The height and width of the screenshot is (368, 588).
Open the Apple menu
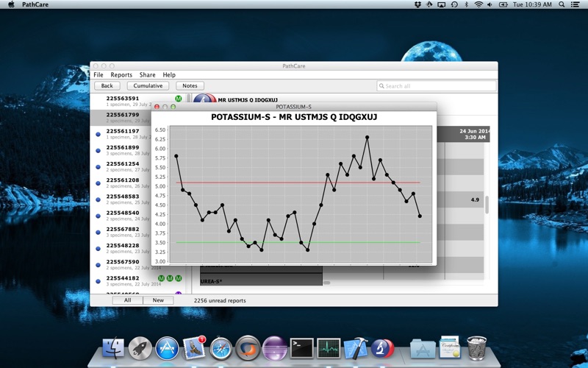11,4
